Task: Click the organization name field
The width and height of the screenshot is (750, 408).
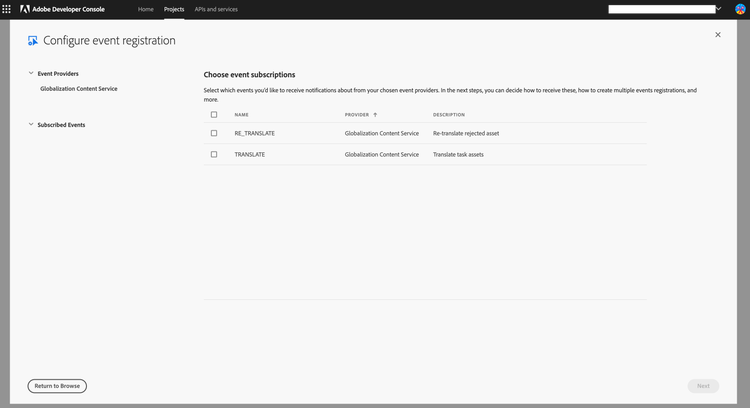Action: [x=662, y=9]
